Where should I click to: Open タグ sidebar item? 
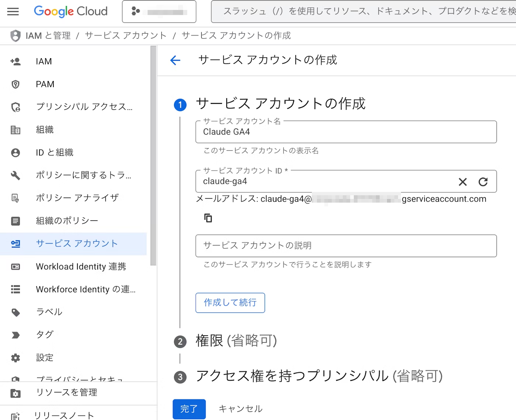(x=45, y=335)
